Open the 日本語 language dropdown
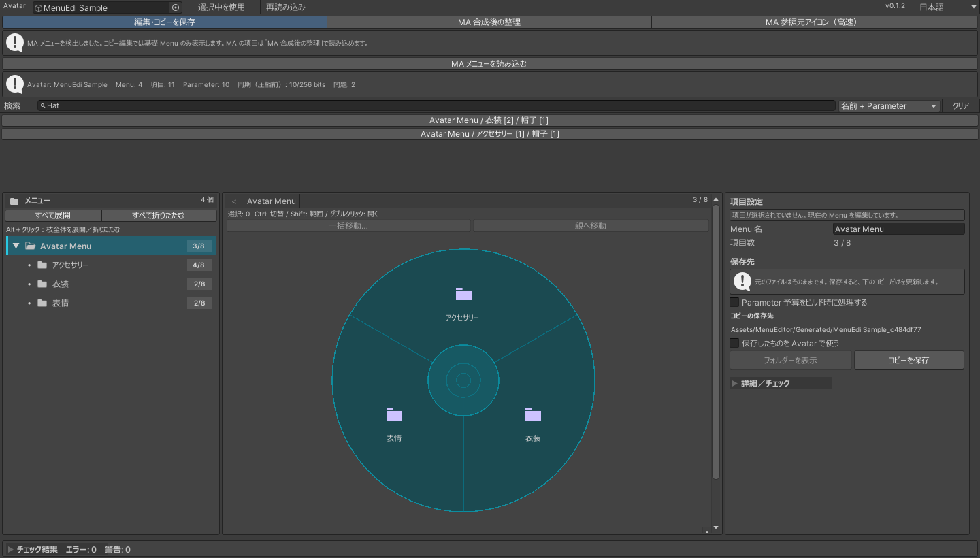The height and width of the screenshot is (558, 980). [x=947, y=7]
